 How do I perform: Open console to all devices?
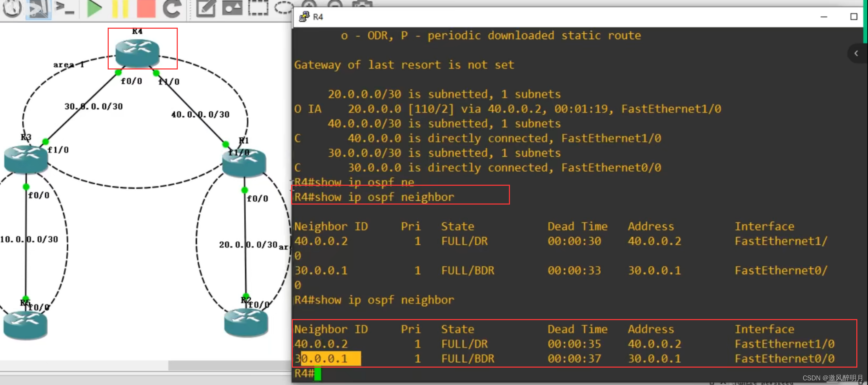pos(65,8)
